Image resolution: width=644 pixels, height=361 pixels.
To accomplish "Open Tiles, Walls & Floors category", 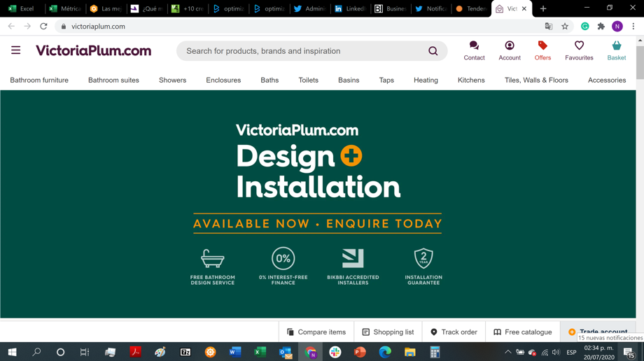I will [x=536, y=80].
